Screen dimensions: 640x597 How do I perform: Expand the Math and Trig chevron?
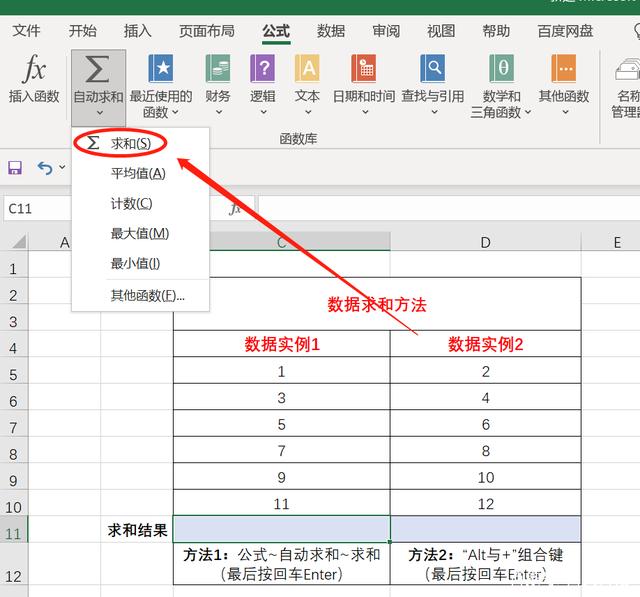[527, 112]
